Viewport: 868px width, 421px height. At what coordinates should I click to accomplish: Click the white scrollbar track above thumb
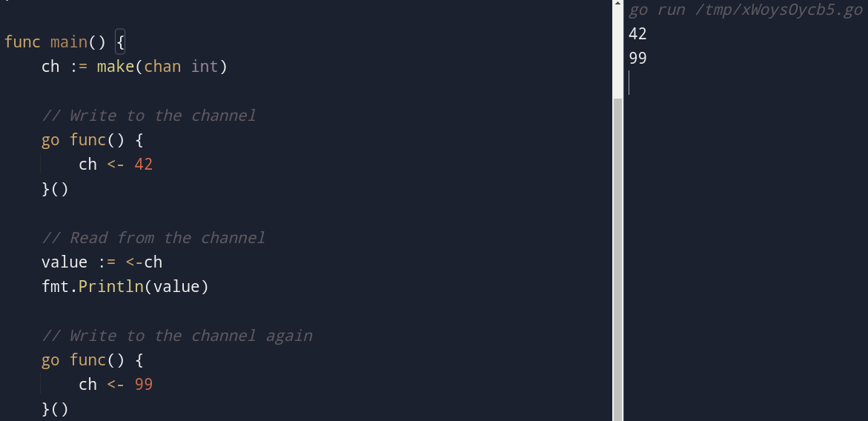pyautogui.click(x=617, y=52)
